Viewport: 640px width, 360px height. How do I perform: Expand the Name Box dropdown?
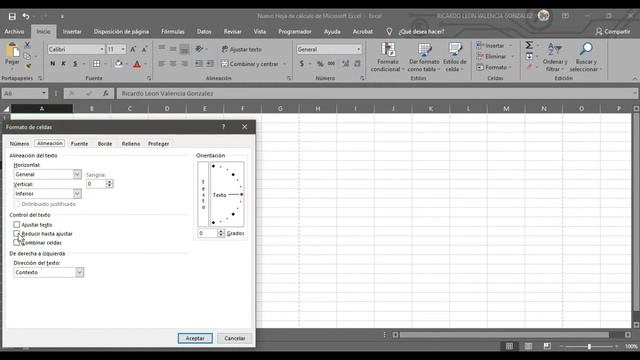[x=44, y=93]
